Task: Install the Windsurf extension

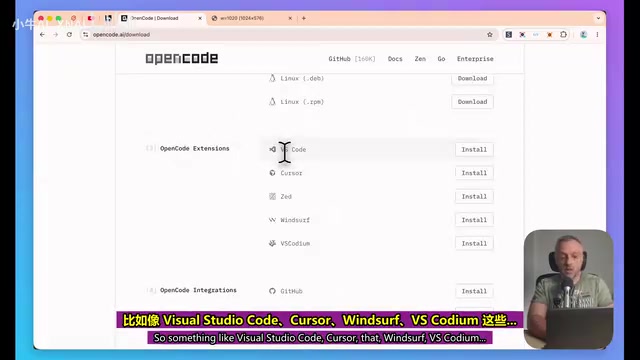Action: [x=474, y=220]
